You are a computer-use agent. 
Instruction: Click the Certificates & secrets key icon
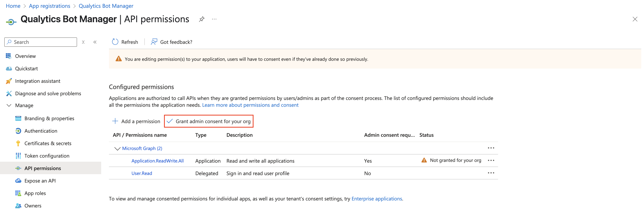point(18,143)
